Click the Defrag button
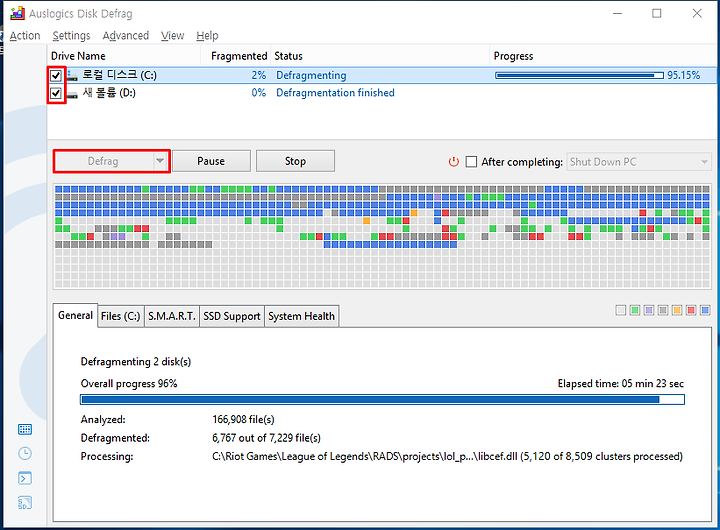This screenshot has width=720, height=530. (103, 161)
